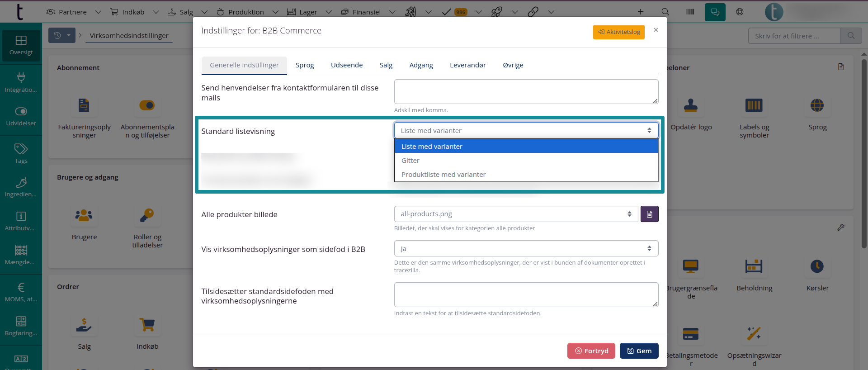This screenshot has width=868, height=370.
Task: Open Labels og symboler tile
Action: click(754, 118)
